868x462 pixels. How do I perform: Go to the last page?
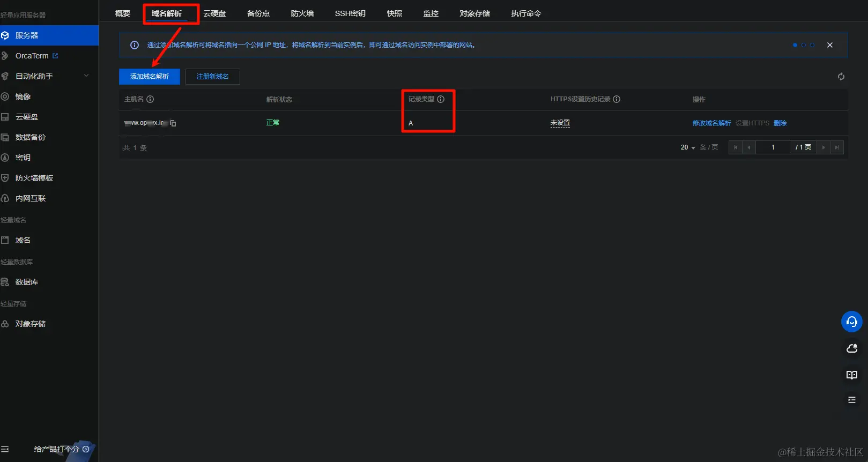click(x=837, y=147)
